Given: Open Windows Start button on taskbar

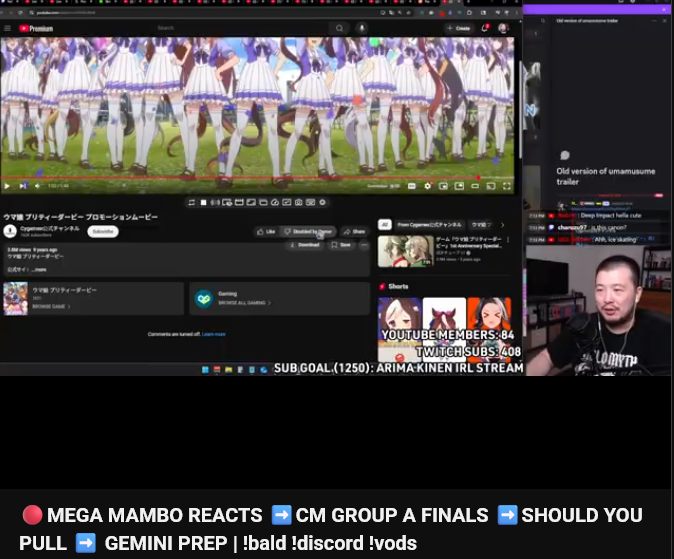Looking at the screenshot, I should pos(205,370).
